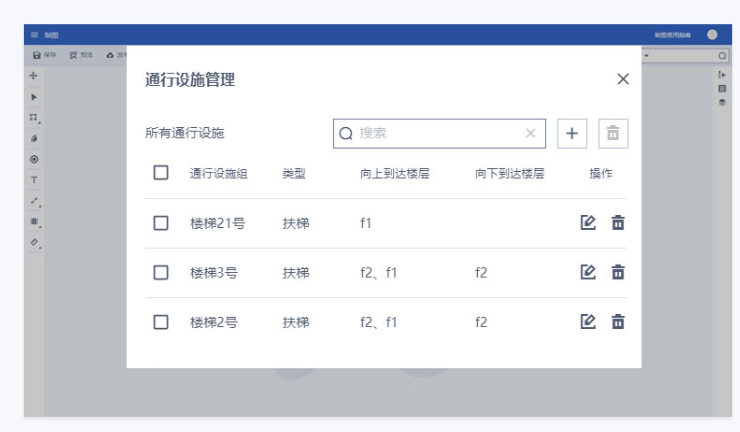The image size is (740, 432).
Task: Close the 通行设施管理 dialog
Action: coord(623,79)
